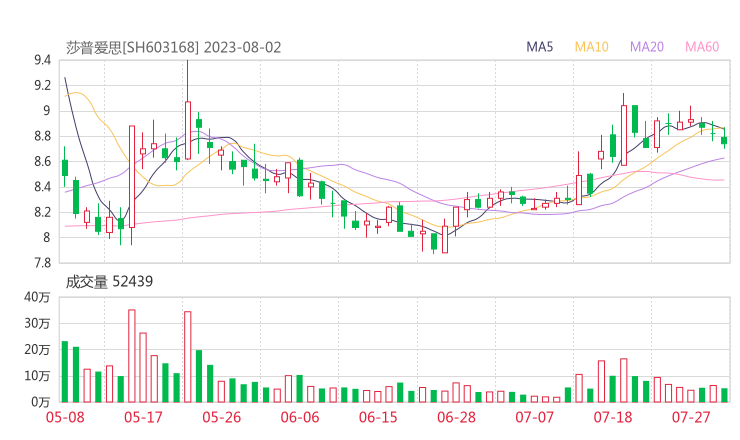Toggle the MA10 moving average legend
Screen dimensions: 740x440
point(592,47)
